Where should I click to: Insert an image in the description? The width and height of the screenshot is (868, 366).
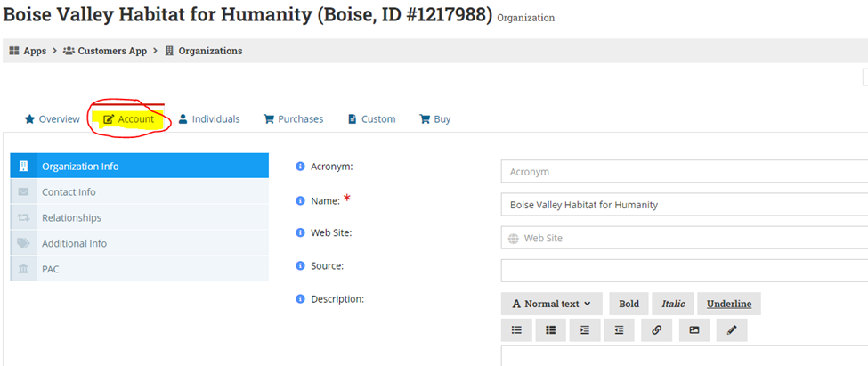[x=694, y=330]
